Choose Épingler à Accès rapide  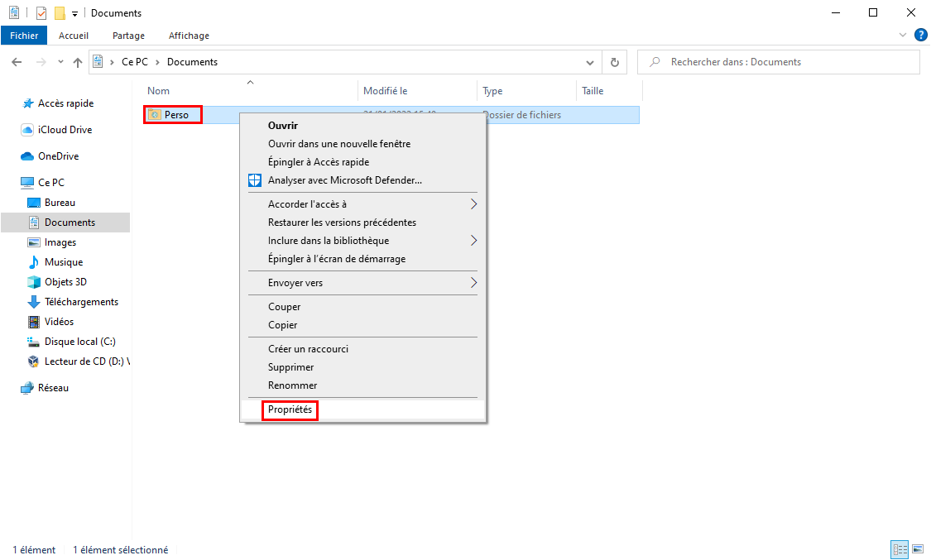tap(362, 162)
